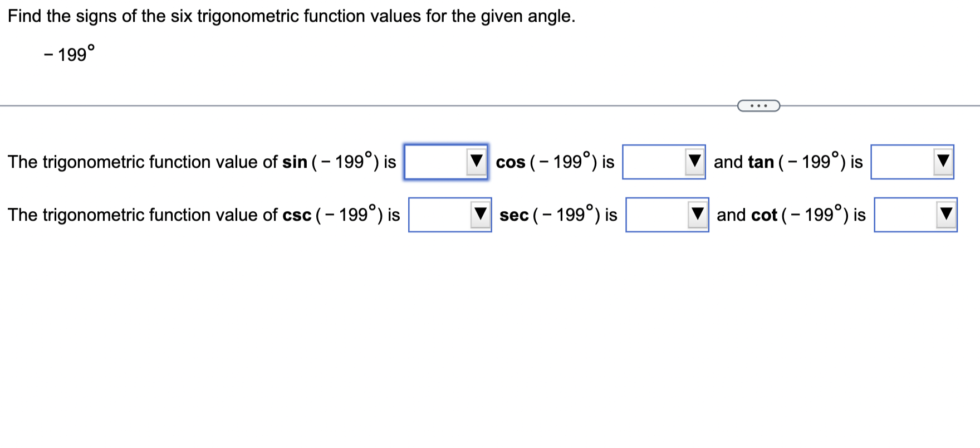
Task: Click the active sin answer field with blue border
Action: [x=445, y=162]
